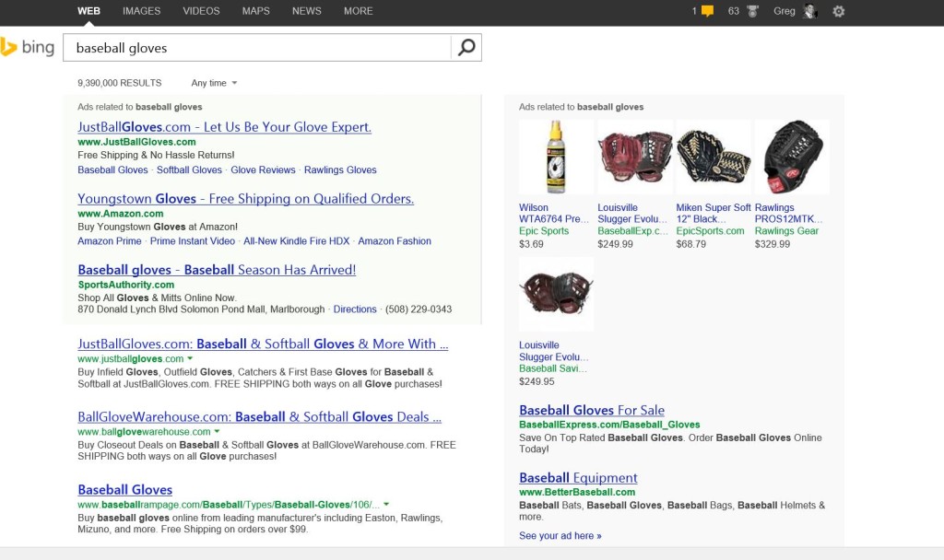The width and height of the screenshot is (944, 560).
Task: Click the Baseball Gloves ad sublink
Action: click(112, 169)
